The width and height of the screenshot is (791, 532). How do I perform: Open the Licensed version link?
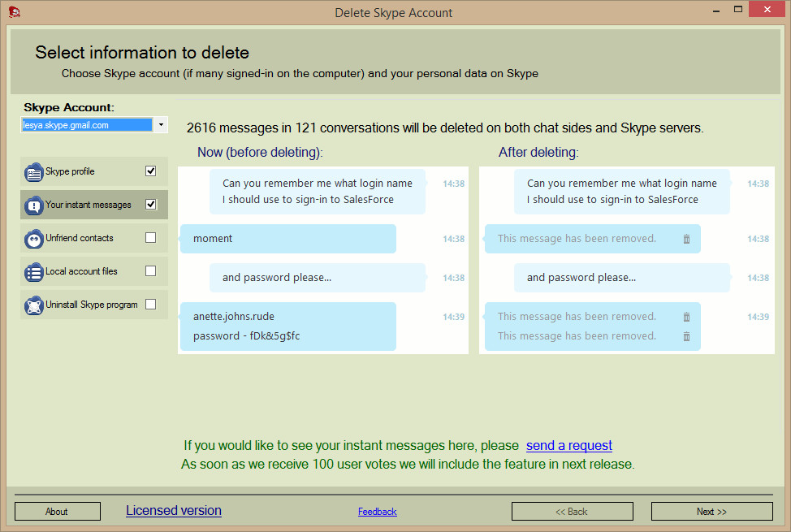[x=174, y=510]
